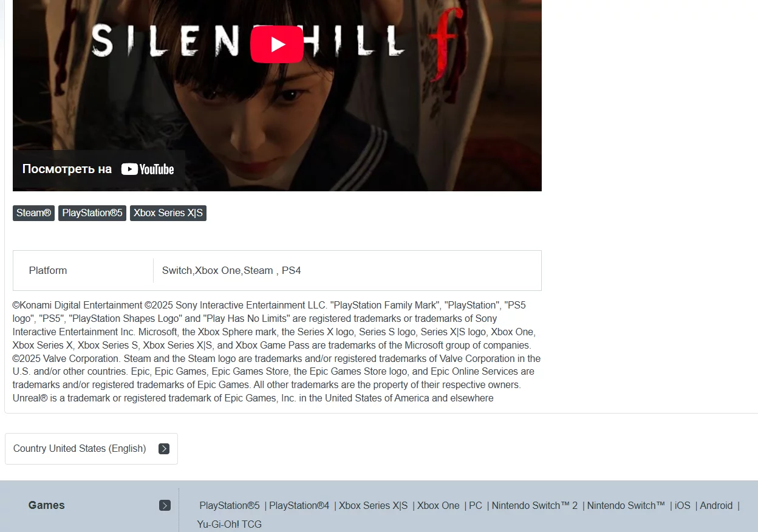Open Xbox Series X|S footer link
Viewport: 758px width, 532px height.
(374, 505)
